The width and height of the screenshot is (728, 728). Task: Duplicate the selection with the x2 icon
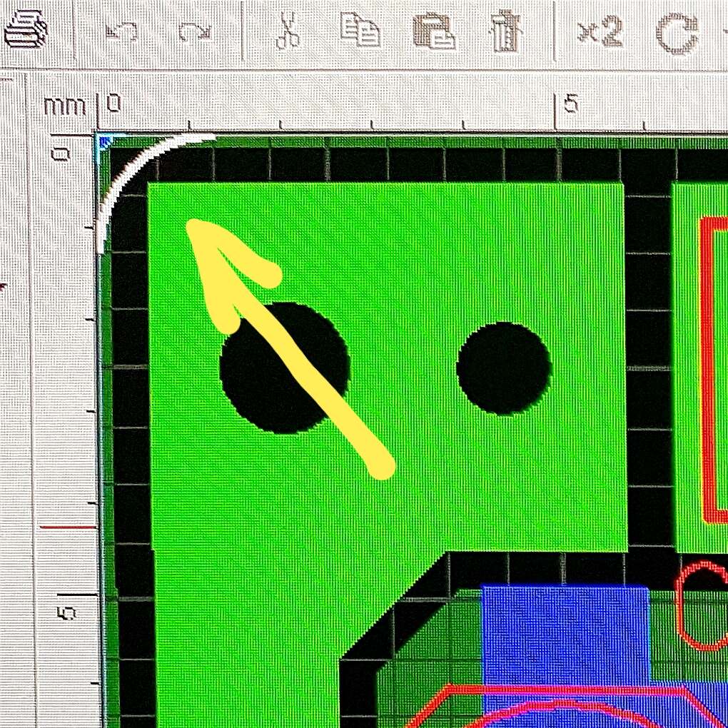coord(600,33)
